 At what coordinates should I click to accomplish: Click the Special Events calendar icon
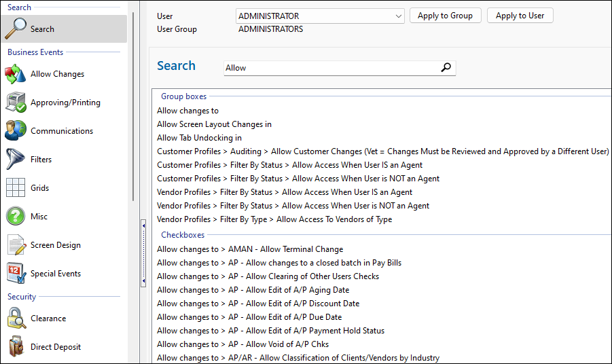16,274
